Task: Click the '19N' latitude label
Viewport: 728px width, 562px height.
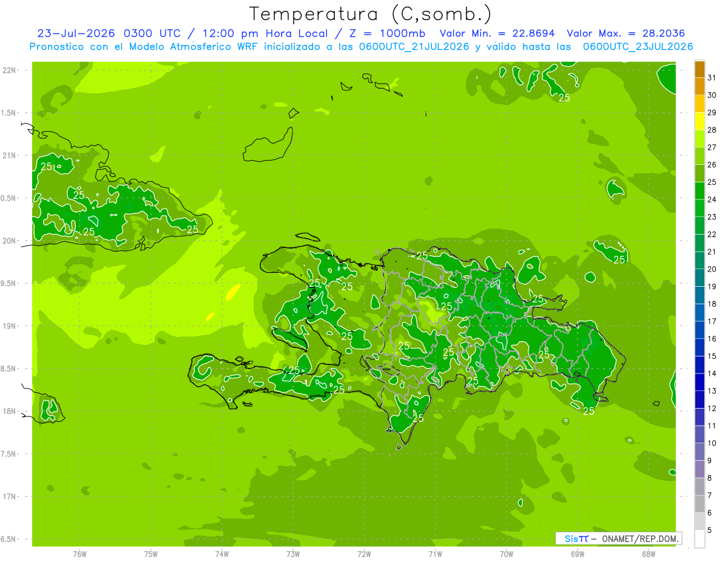Action: [x=9, y=326]
